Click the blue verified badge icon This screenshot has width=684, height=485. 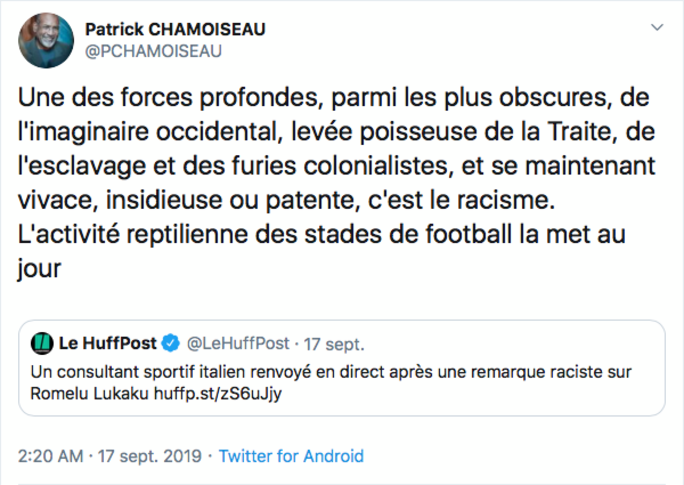point(171,343)
